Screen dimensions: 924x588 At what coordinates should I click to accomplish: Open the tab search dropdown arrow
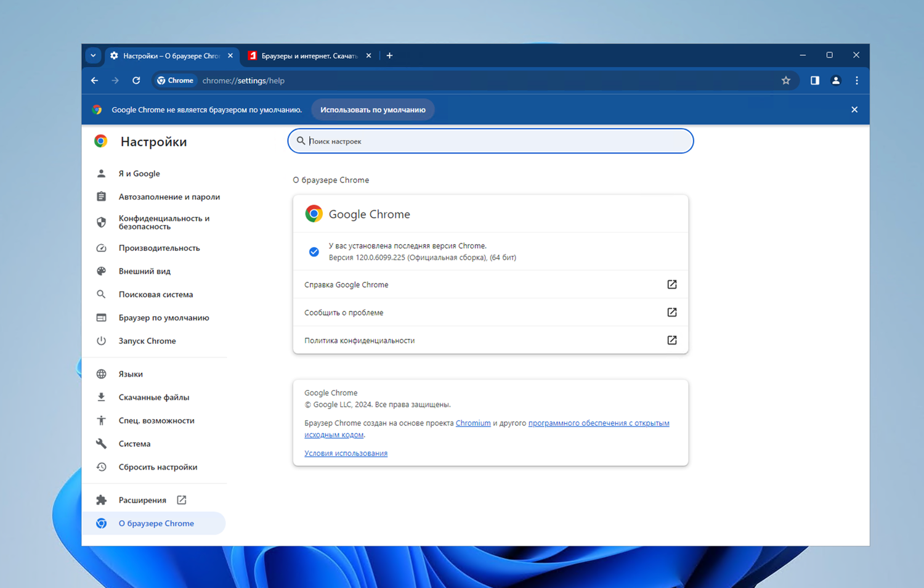pyautogui.click(x=93, y=55)
